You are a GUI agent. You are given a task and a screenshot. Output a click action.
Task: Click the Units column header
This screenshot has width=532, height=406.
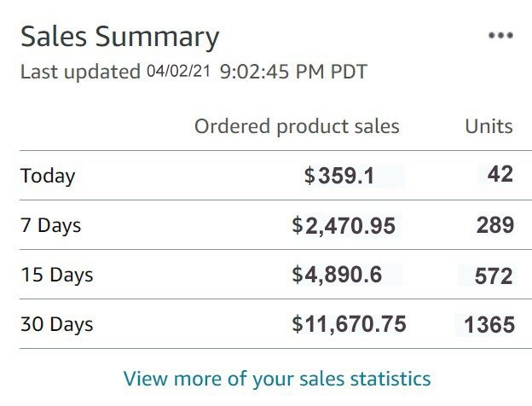[x=489, y=126]
